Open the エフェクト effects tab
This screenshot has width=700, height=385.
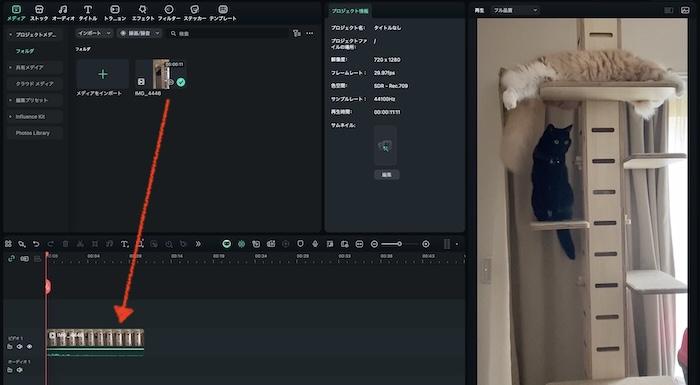coord(142,13)
